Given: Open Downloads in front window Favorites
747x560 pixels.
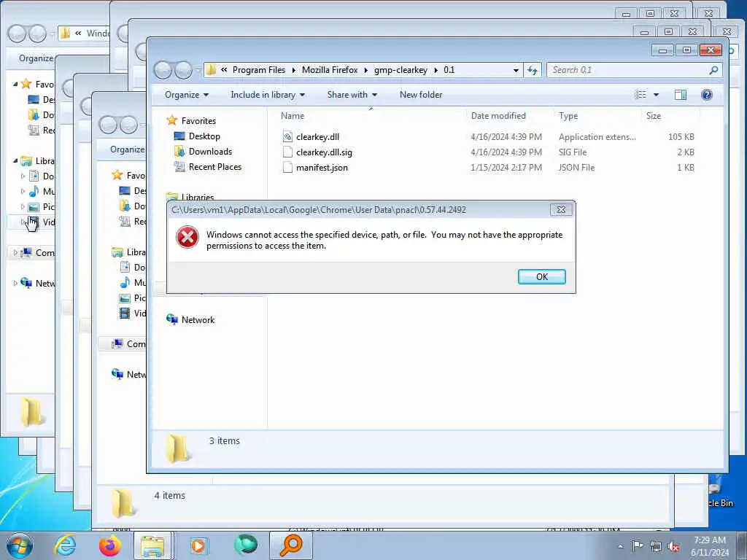Looking at the screenshot, I should [210, 152].
